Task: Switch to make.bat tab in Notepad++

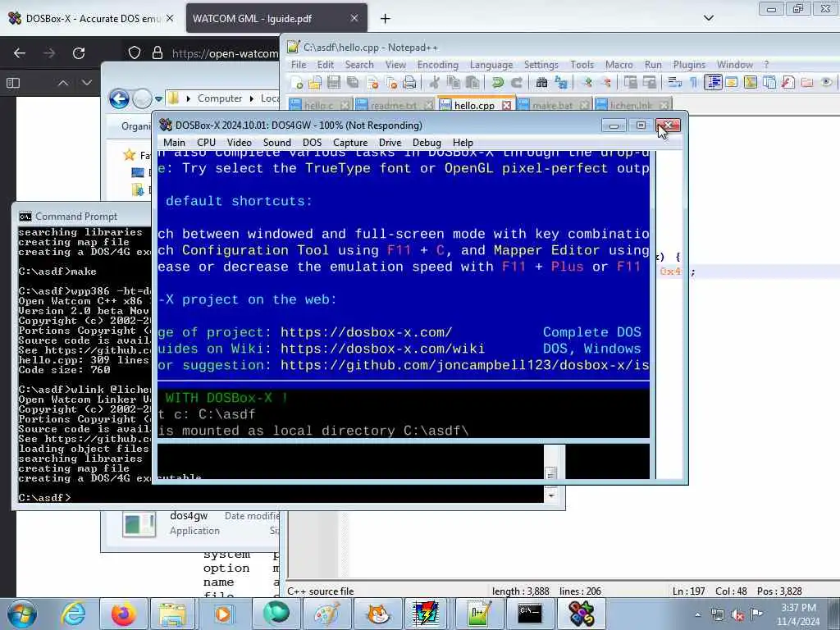Action: click(553, 106)
